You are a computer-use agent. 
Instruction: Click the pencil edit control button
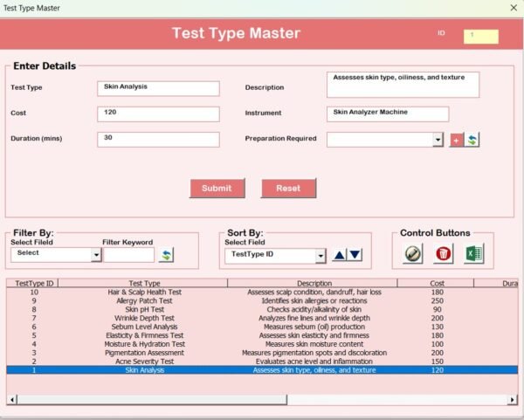click(412, 253)
